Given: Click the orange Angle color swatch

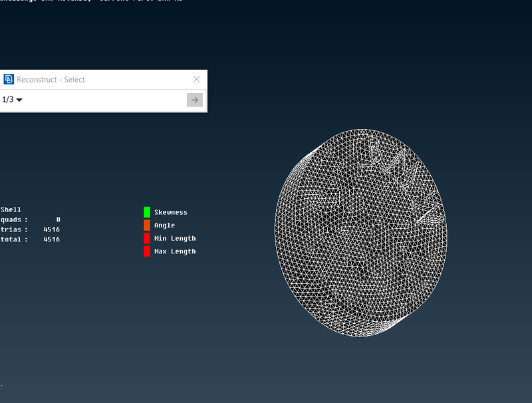Looking at the screenshot, I should coord(147,225).
